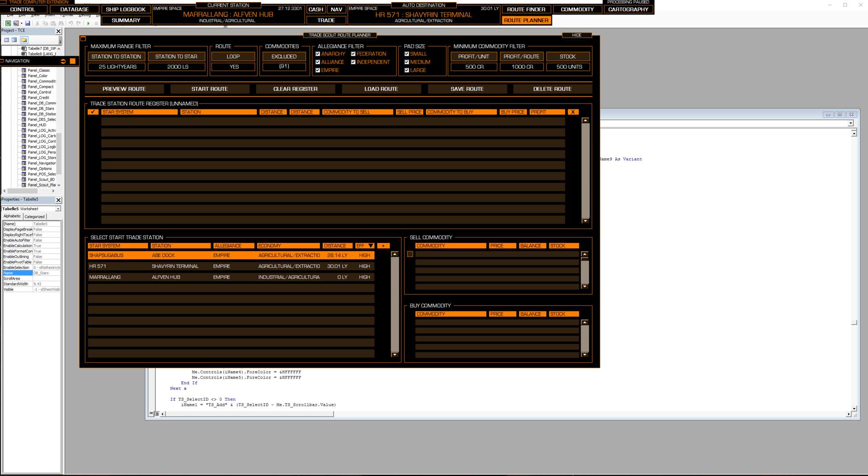Toggle the Federation allegiance checkbox
The height and width of the screenshot is (476, 868).
(353, 54)
